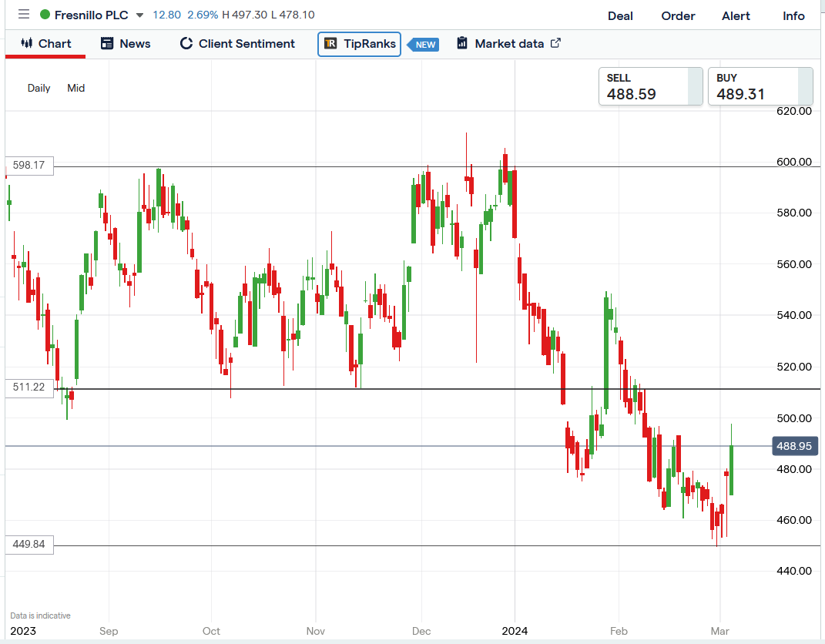Click the Client Sentiment circular icon
The width and height of the screenshot is (825, 644).
pyautogui.click(x=186, y=44)
